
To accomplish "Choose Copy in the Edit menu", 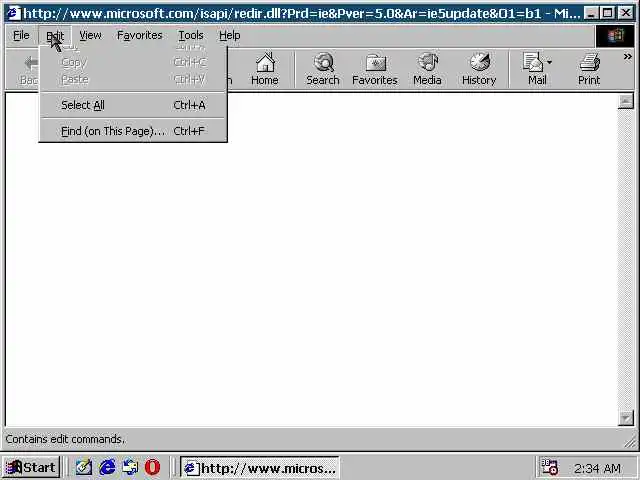I will pos(133,62).
